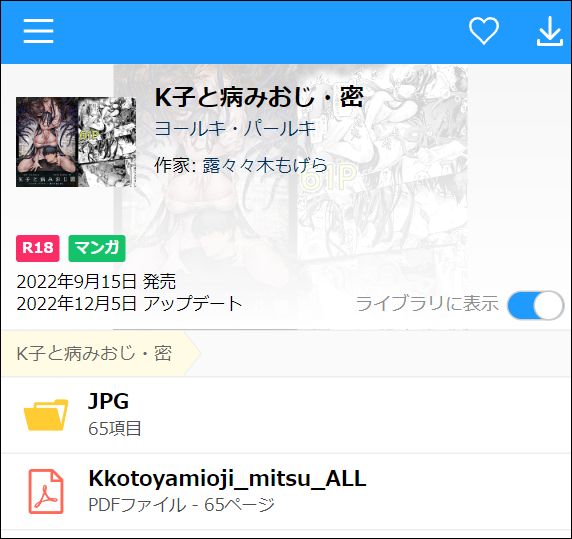Add work to favorites with heart icon
Viewport: 572px width, 539px height.
click(484, 31)
